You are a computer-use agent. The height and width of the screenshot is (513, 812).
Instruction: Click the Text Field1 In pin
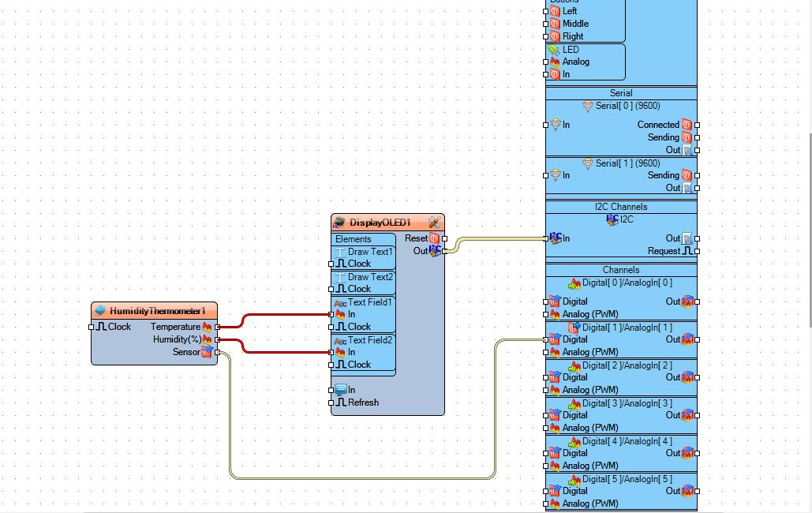(331, 314)
